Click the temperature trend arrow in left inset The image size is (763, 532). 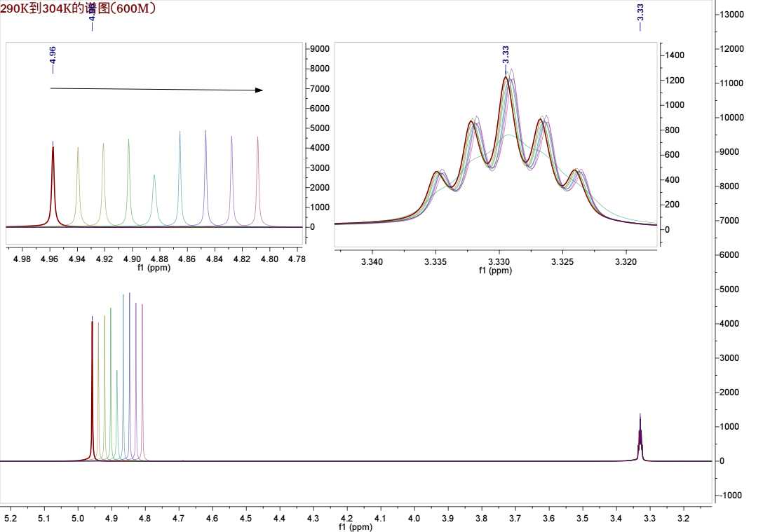[x=156, y=89]
